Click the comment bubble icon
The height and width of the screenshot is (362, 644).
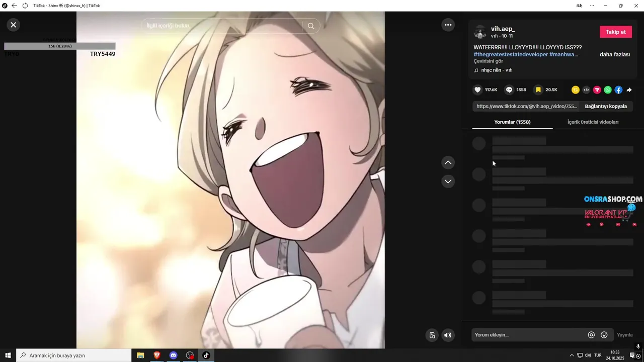[x=509, y=89]
